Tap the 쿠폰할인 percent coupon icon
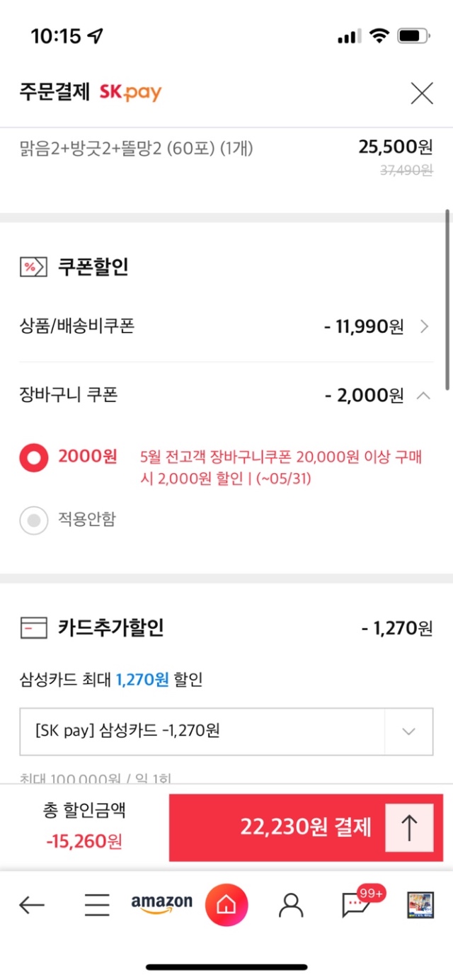This screenshot has height=980, width=453. (33, 267)
